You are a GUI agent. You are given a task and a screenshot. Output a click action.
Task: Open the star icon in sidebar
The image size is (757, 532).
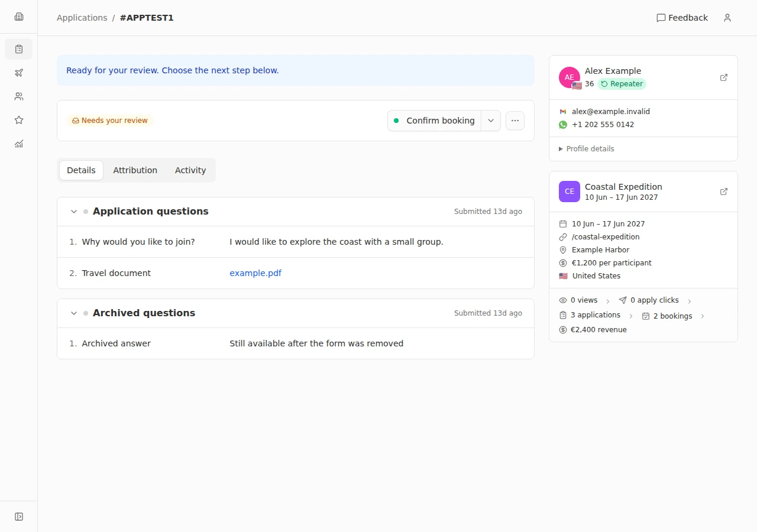point(19,120)
